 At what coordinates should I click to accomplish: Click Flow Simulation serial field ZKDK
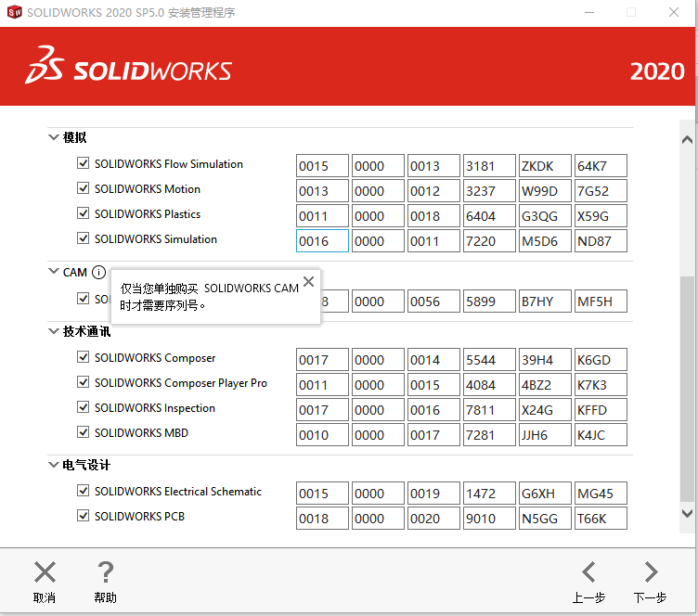546,166
